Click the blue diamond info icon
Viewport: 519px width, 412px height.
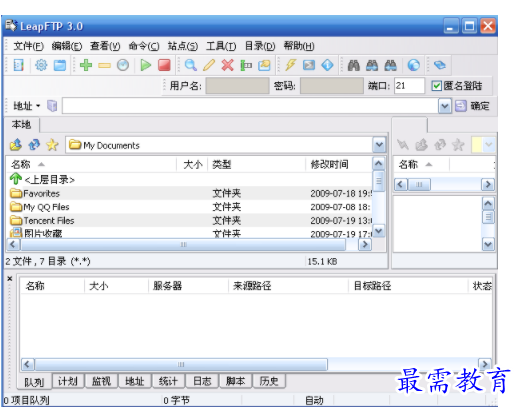[327, 65]
